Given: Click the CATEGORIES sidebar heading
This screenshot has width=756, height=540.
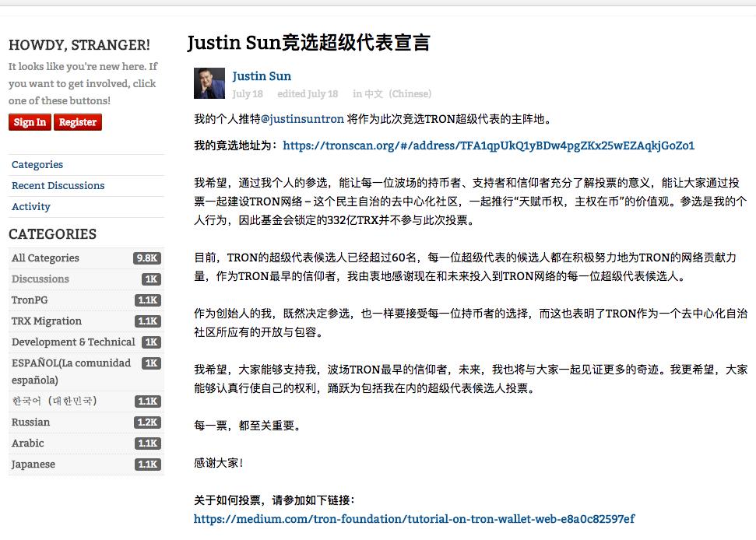Looking at the screenshot, I should [x=52, y=234].
